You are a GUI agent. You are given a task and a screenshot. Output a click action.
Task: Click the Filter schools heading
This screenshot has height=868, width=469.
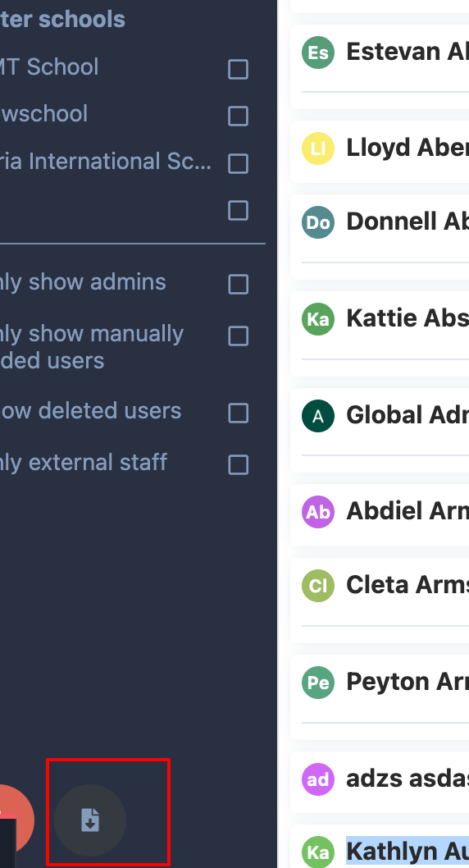click(x=62, y=20)
